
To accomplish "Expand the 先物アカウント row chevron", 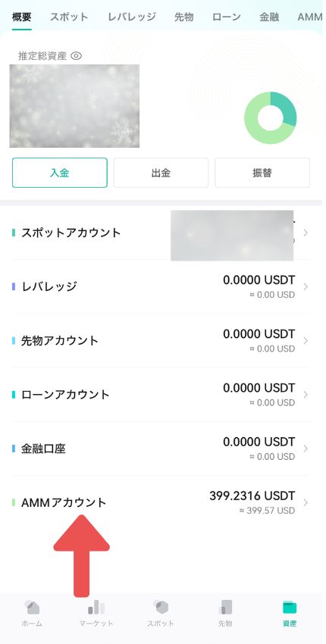I will pos(306,340).
